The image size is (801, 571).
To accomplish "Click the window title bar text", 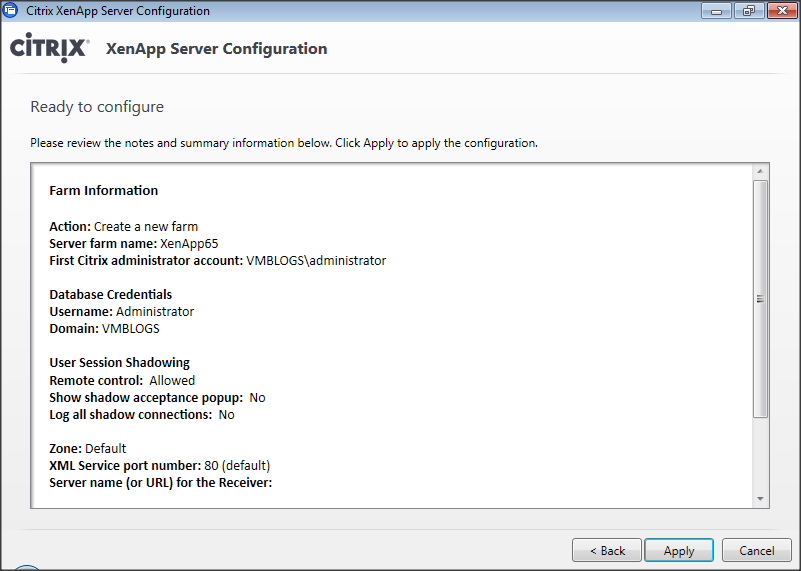I will [118, 11].
